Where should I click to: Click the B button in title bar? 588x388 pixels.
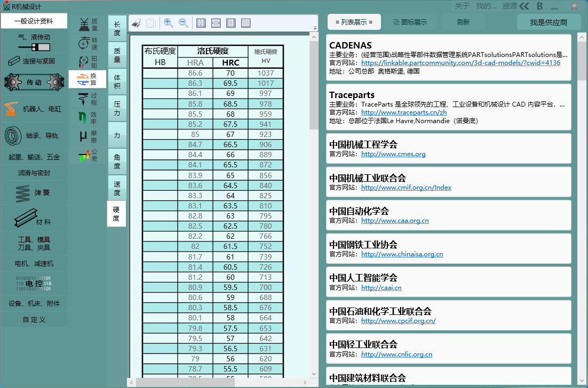point(539,6)
